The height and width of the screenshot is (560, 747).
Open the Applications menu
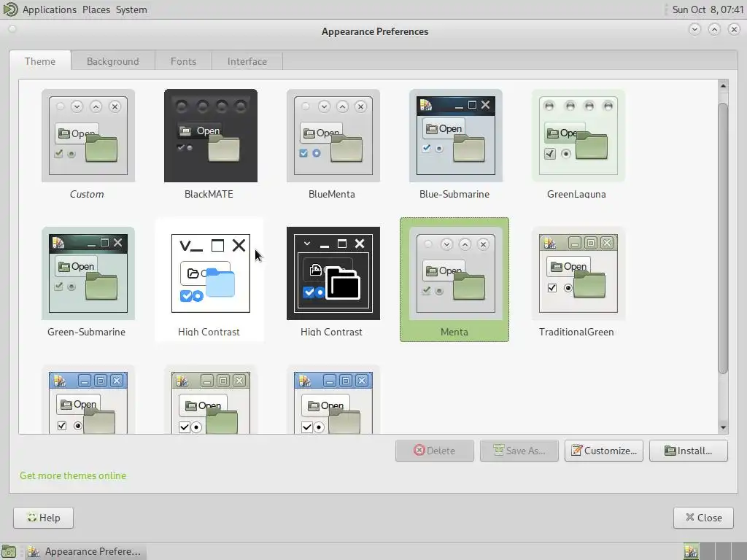coord(50,9)
